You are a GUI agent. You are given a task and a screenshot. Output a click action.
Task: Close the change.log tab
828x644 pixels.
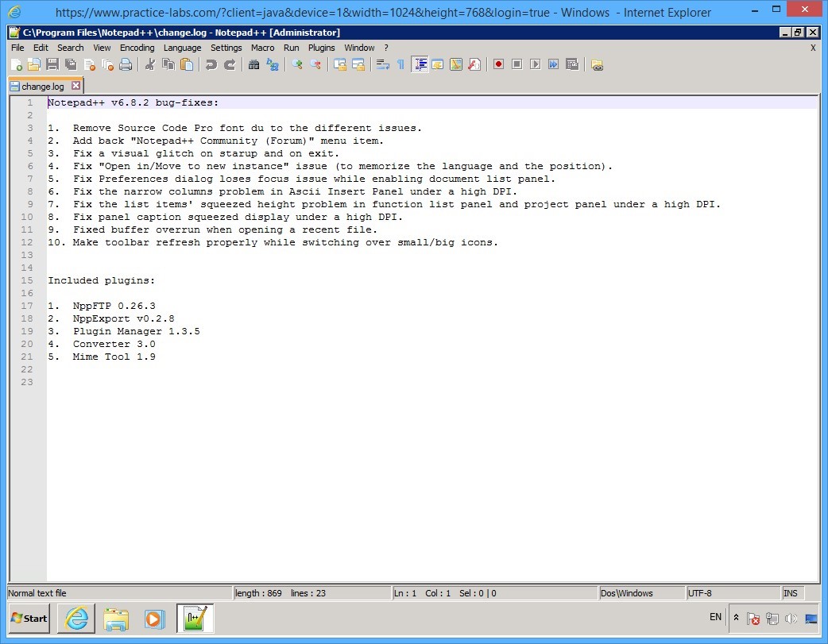pyautogui.click(x=75, y=85)
